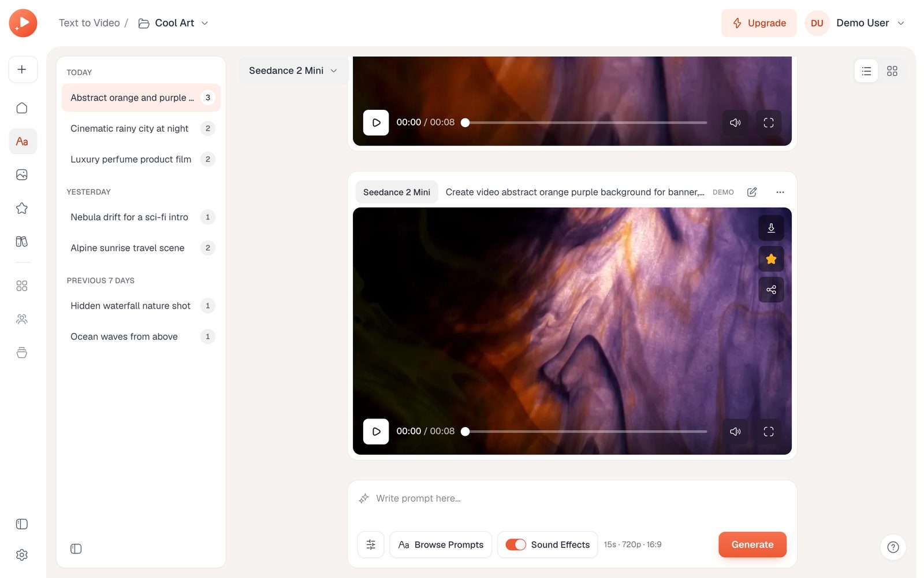Screen dimensions: 924x578
Task: Click the Seedance 2 Mini tag on video card
Action: (397, 192)
